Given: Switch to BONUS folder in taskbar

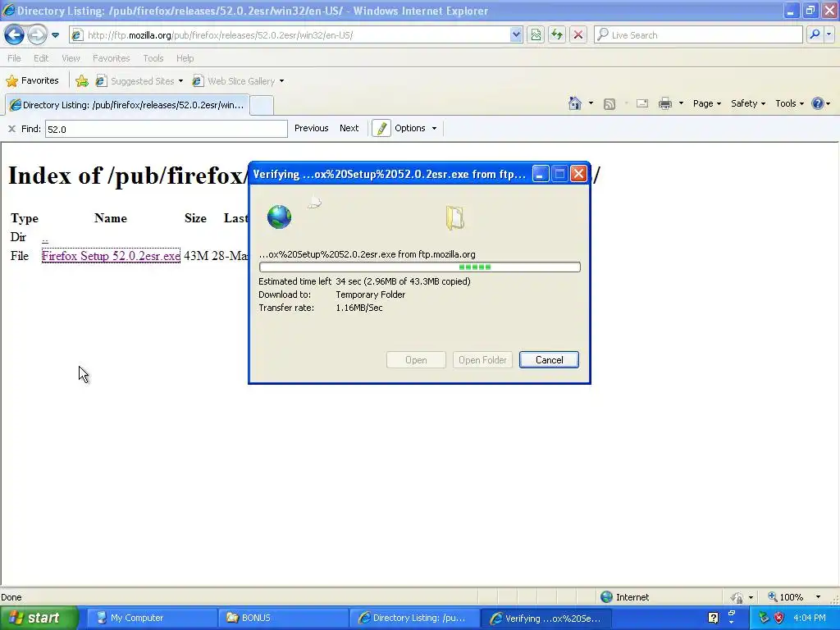Looking at the screenshot, I should 283,618.
